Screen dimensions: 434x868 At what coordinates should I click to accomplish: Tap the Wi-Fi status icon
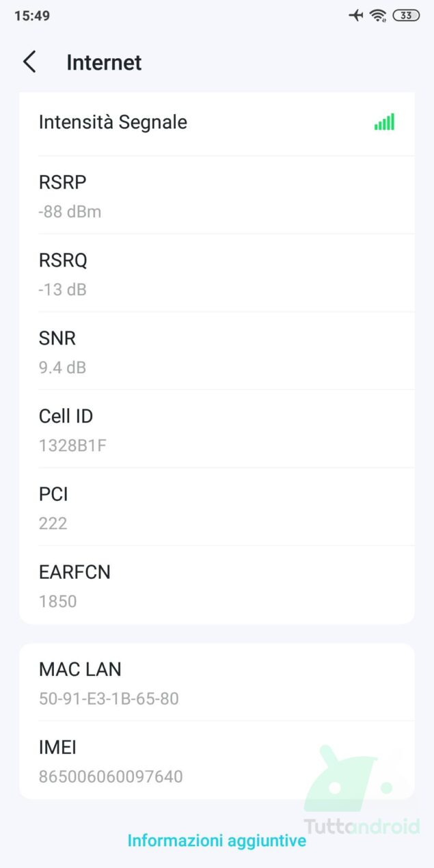378,15
